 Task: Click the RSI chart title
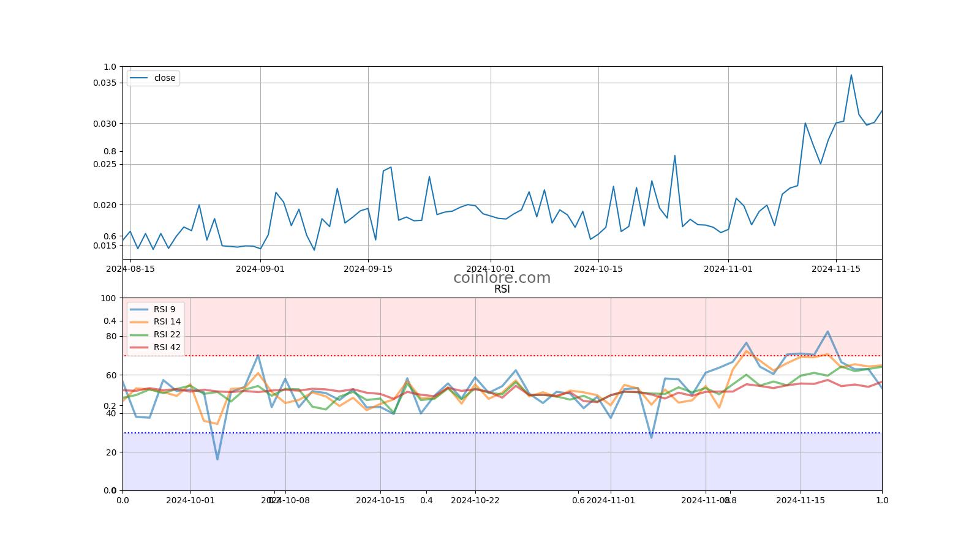click(x=502, y=290)
